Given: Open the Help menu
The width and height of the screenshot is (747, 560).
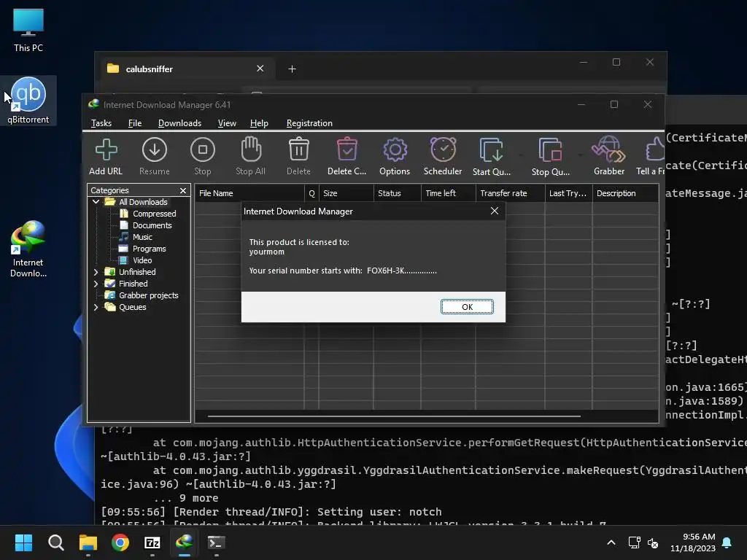Looking at the screenshot, I should point(259,122).
